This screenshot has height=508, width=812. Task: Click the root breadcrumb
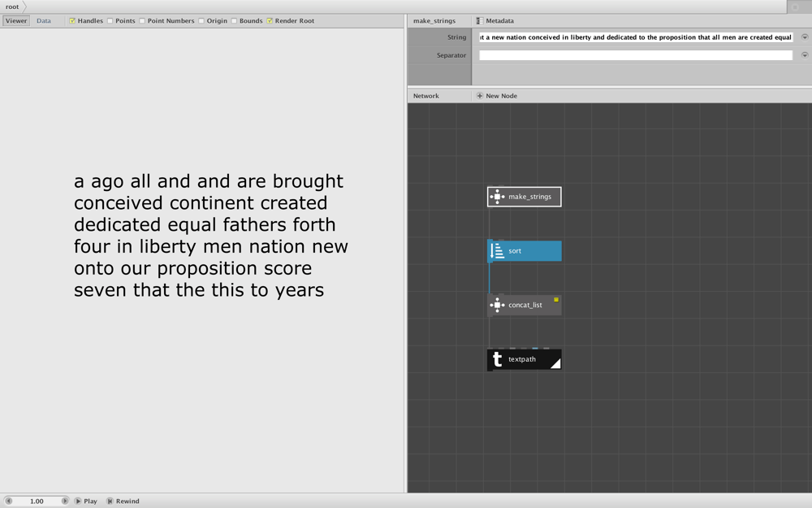[12, 7]
